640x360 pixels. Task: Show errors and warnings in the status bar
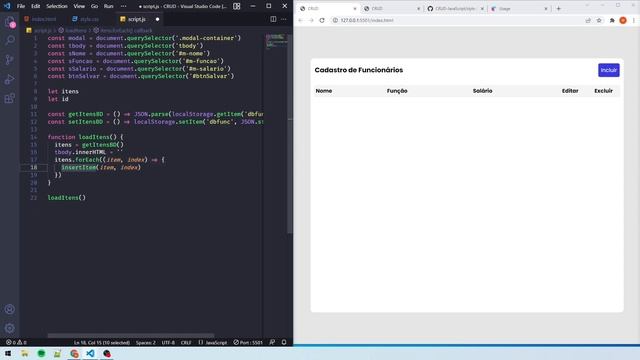coord(16,342)
